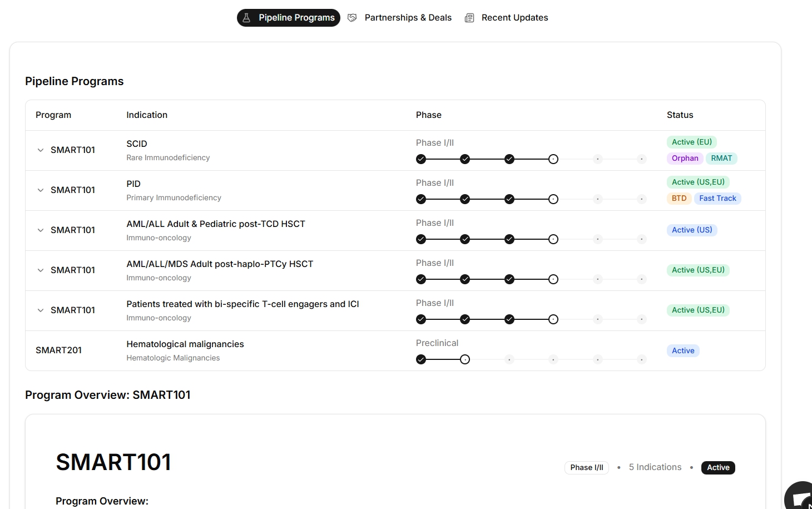This screenshot has width=812, height=509.
Task: Click the Orphan designation badge
Action: click(685, 159)
